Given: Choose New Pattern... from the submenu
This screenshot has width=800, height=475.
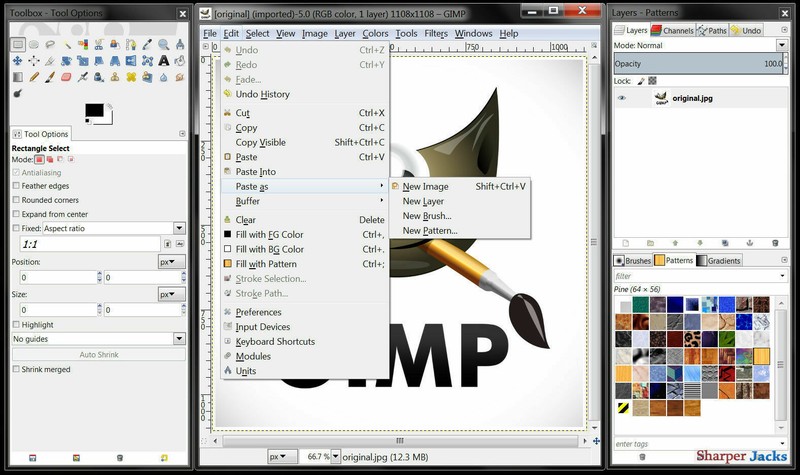Looking at the screenshot, I should 430,231.
